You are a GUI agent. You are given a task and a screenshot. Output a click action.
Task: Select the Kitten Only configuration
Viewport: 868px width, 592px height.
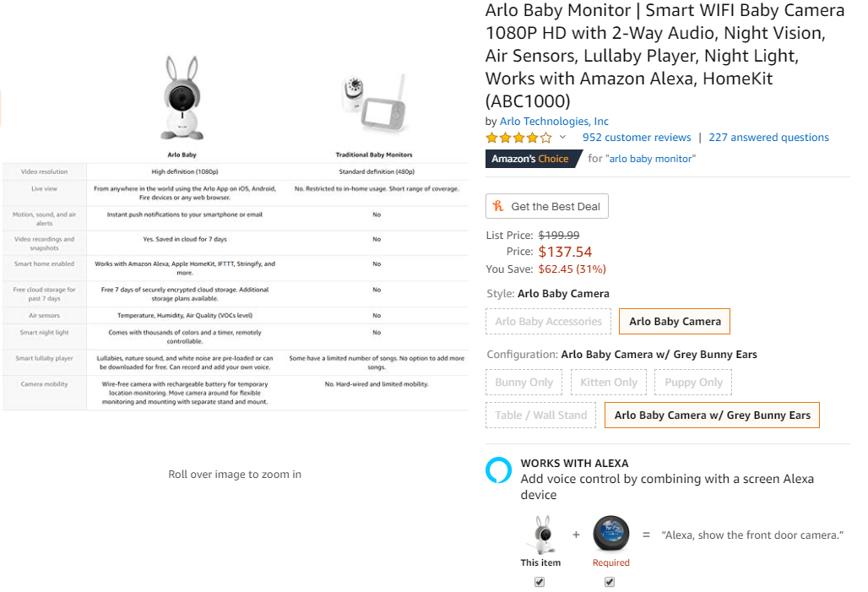609,382
